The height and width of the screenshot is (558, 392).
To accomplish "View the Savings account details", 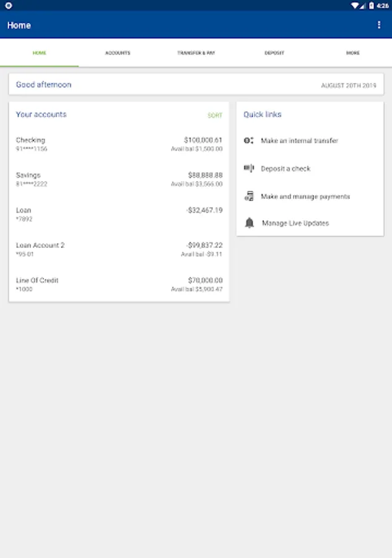I will click(x=119, y=179).
